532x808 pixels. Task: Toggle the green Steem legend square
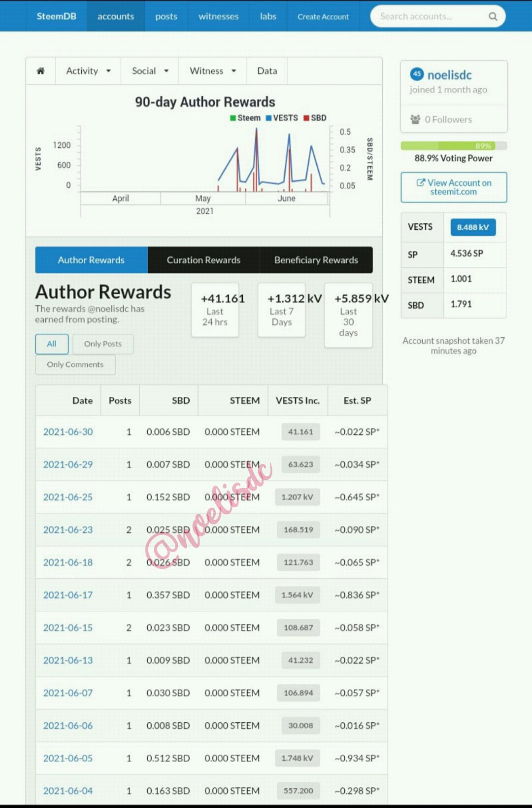[x=233, y=118]
